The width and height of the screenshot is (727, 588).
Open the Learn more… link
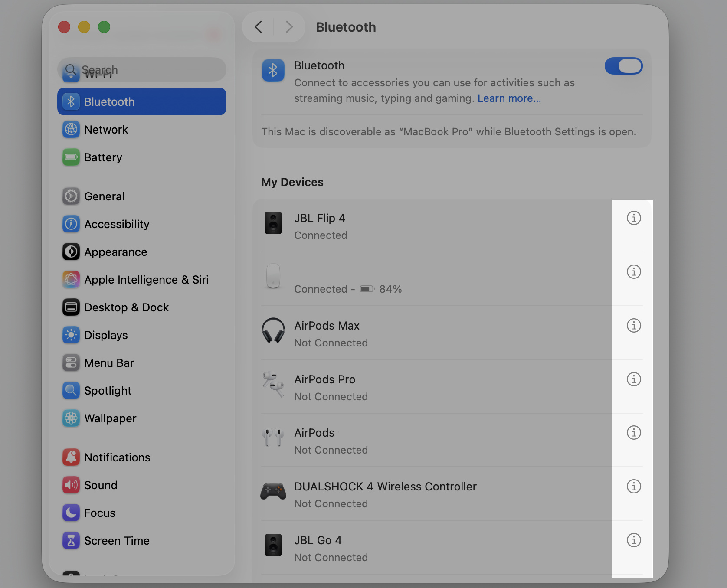(509, 98)
